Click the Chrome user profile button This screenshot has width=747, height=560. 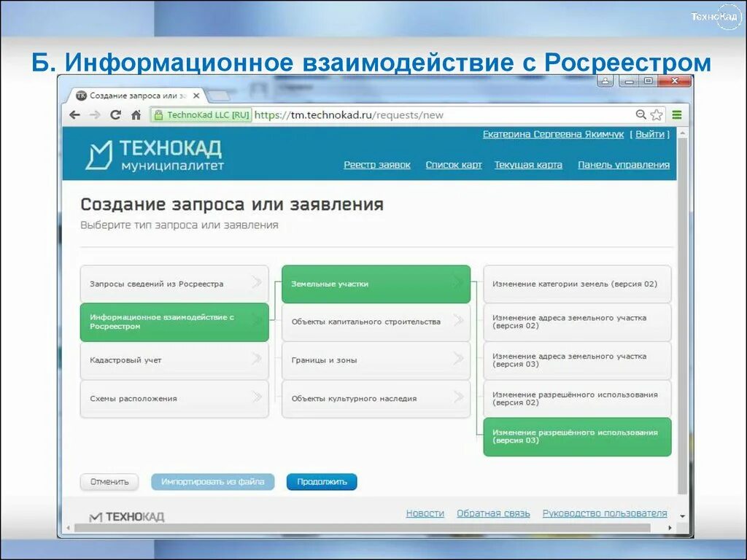pyautogui.click(x=605, y=81)
